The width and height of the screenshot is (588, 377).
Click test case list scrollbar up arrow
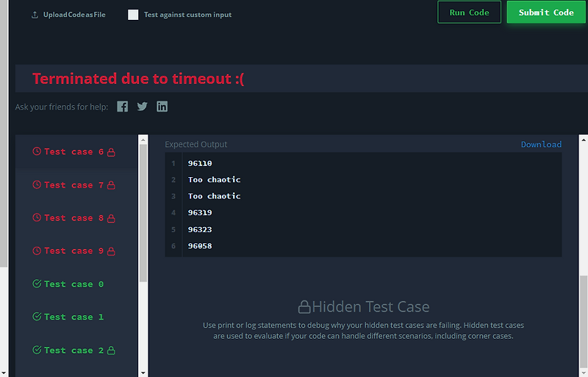pos(143,140)
